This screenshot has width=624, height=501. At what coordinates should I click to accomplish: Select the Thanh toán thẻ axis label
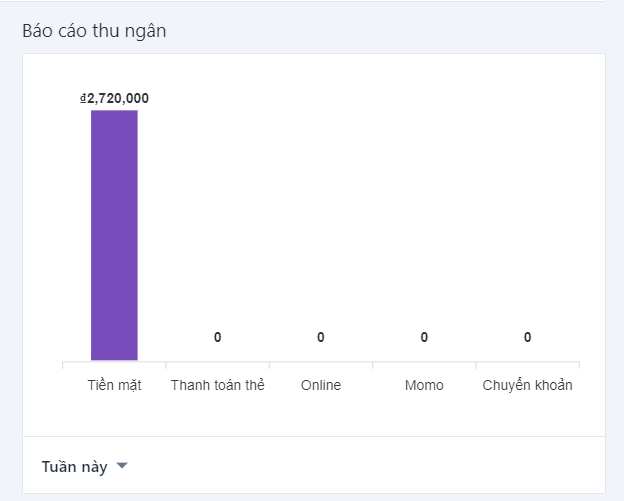coord(217,385)
